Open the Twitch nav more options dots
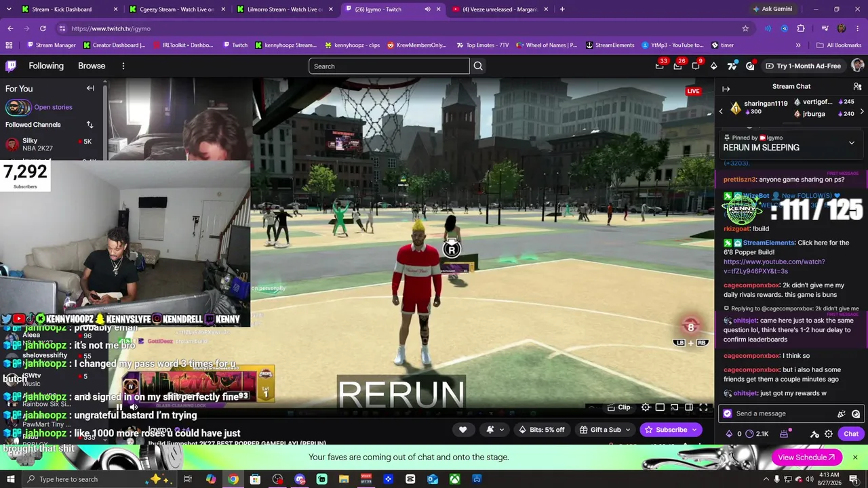The height and width of the screenshot is (488, 868). [x=123, y=66]
